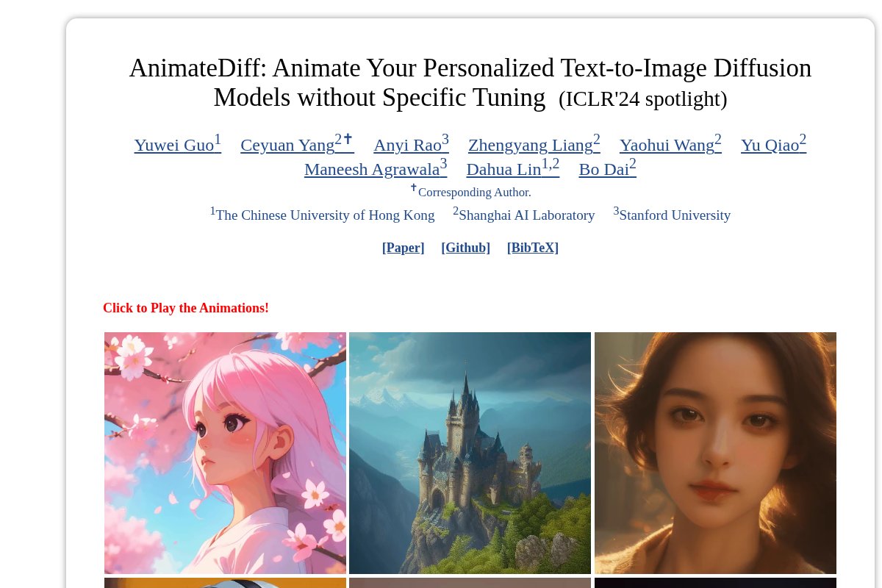Open Yaohui Wang's author page
The image size is (882, 588).
[670, 144]
